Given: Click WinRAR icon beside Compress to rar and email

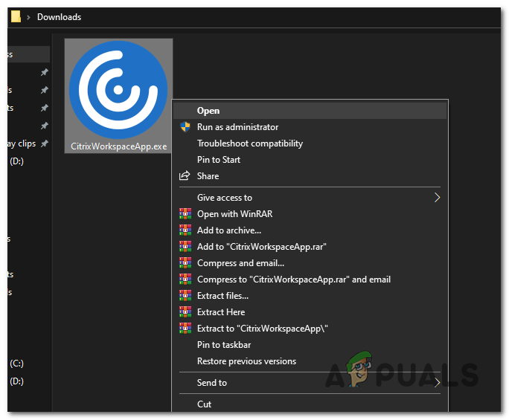Looking at the screenshot, I should click(185, 280).
